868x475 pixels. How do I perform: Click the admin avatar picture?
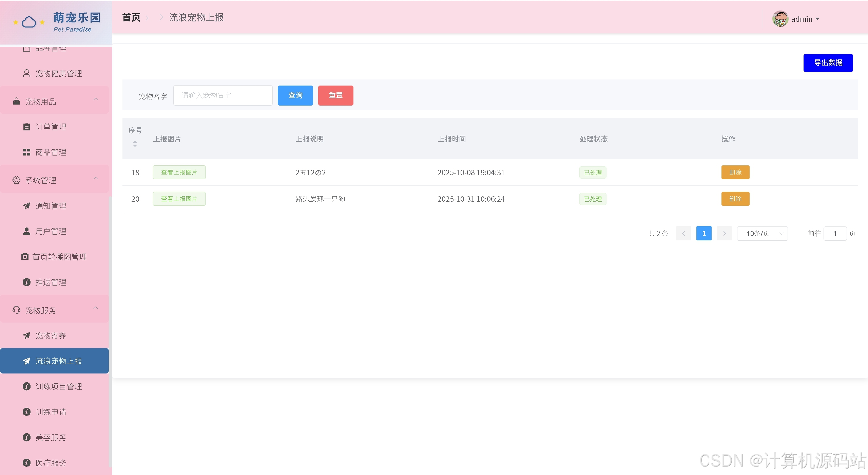780,19
